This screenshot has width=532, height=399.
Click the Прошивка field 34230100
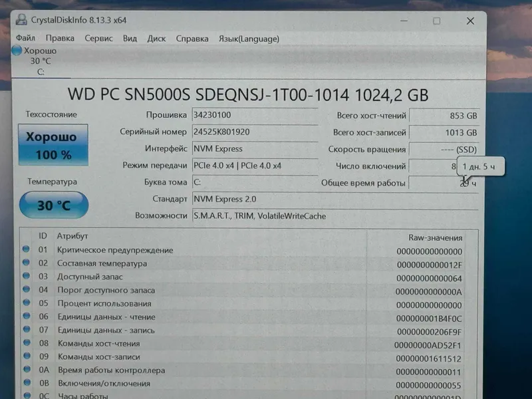(255, 115)
